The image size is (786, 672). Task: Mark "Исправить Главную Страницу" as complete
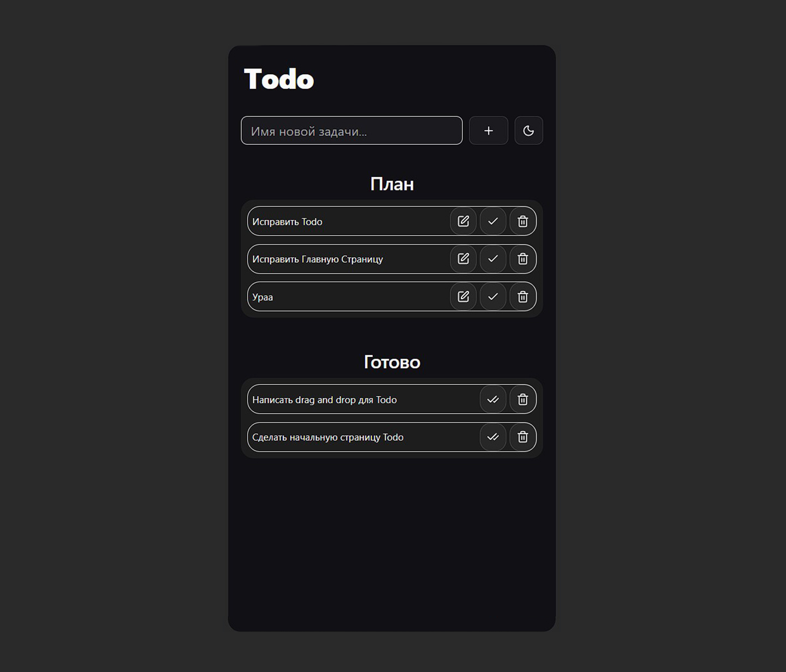[x=493, y=259]
